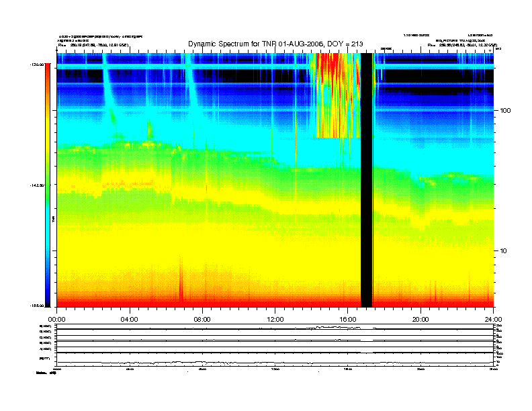
Task: Click the bottom magnetic-field line plot panel
Action: (x=275, y=359)
